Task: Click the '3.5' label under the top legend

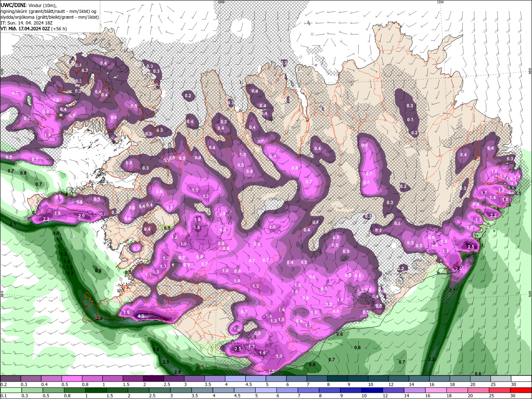Action: [x=208, y=384]
